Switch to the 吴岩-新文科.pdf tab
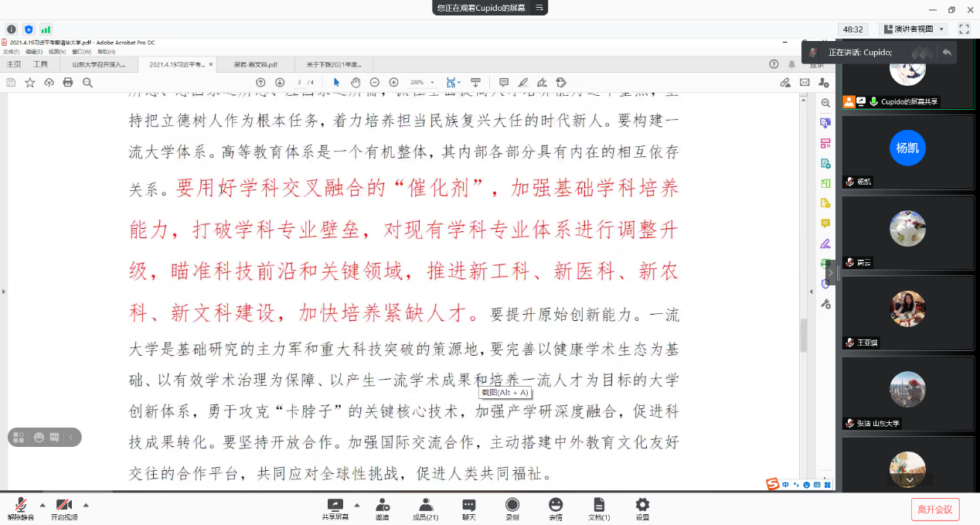Screen dimensions: 980x525 (x=255, y=64)
